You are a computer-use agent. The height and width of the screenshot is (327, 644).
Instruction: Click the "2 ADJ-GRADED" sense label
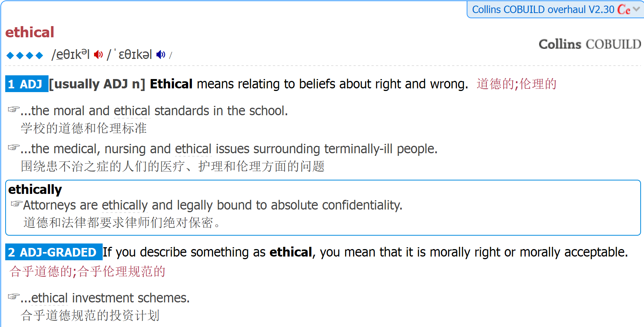pyautogui.click(x=53, y=252)
